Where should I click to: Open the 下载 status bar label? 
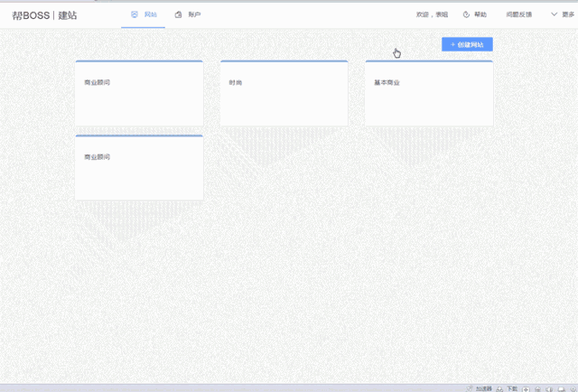tap(512, 388)
